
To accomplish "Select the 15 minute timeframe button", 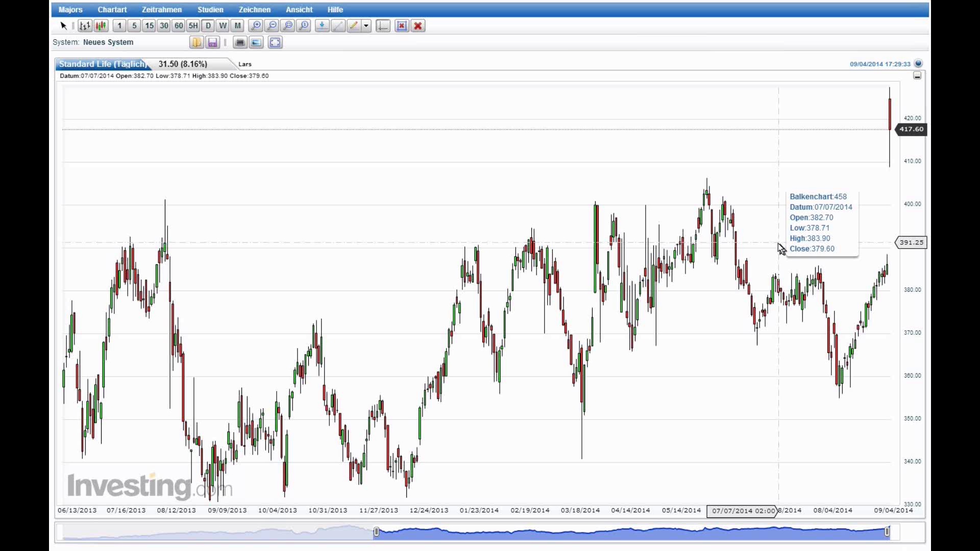I will click(149, 26).
